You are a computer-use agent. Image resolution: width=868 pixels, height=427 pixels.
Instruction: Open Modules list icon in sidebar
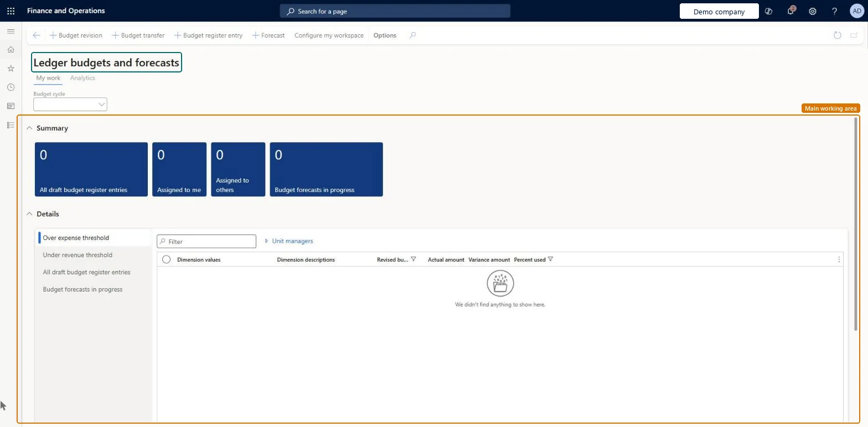coord(11,125)
